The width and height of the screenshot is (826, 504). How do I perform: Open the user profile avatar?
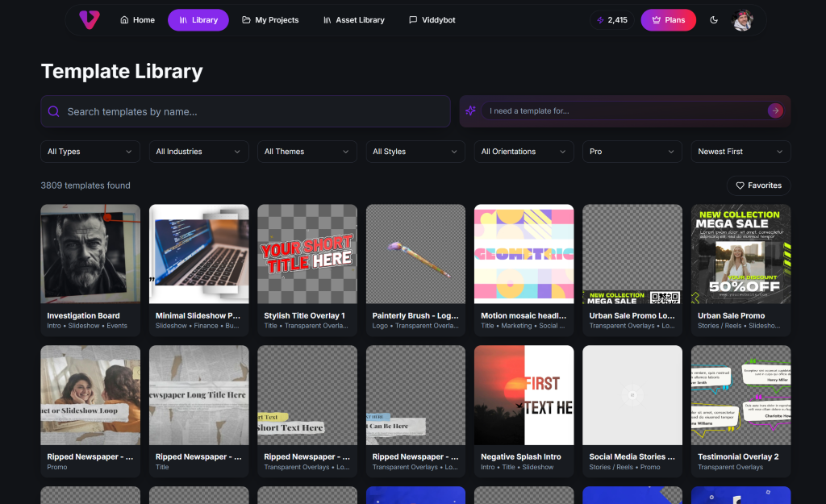click(x=742, y=20)
